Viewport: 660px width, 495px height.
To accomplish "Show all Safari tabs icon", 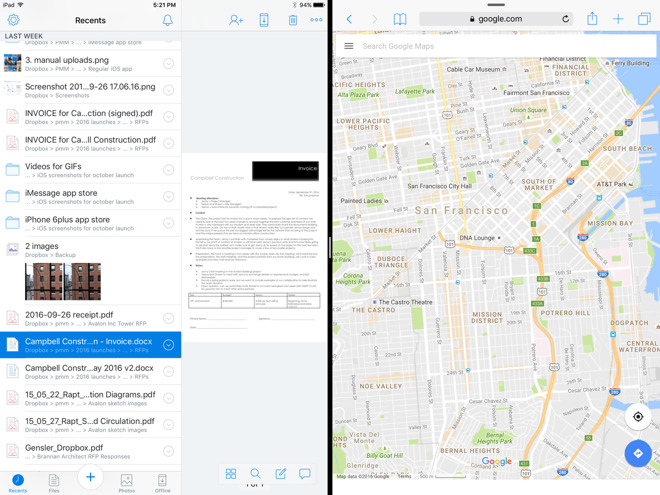I will 644,19.
